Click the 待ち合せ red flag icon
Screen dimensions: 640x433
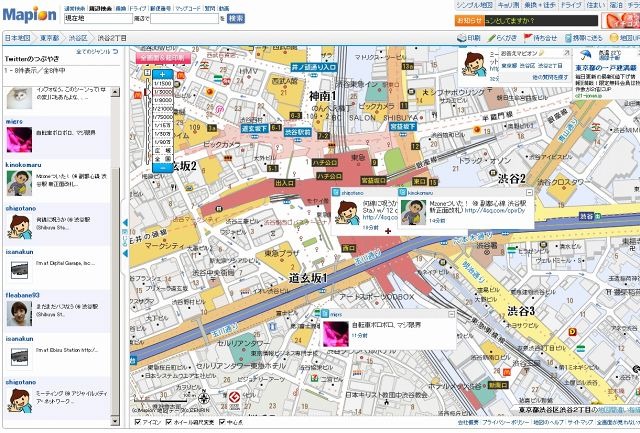click(528, 38)
